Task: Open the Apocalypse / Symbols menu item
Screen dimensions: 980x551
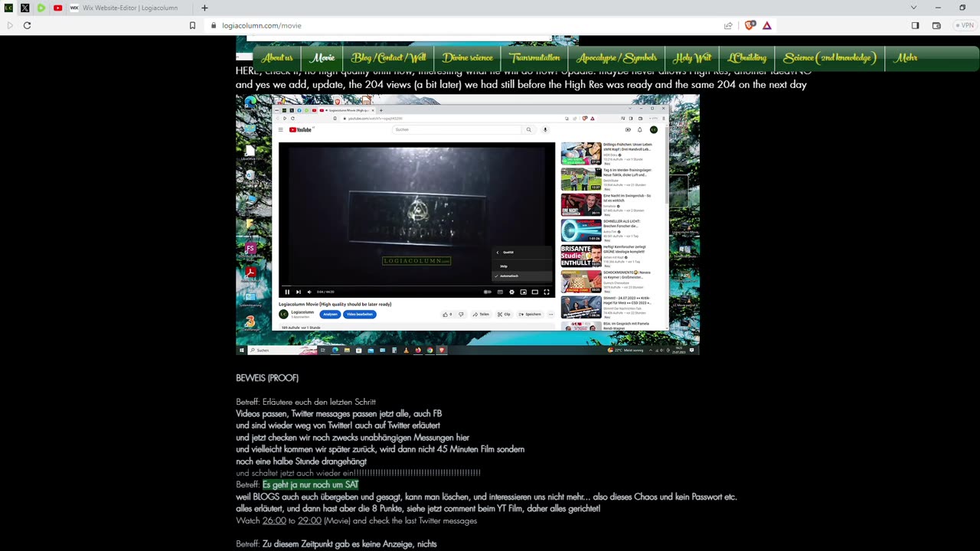Action: coord(617,58)
